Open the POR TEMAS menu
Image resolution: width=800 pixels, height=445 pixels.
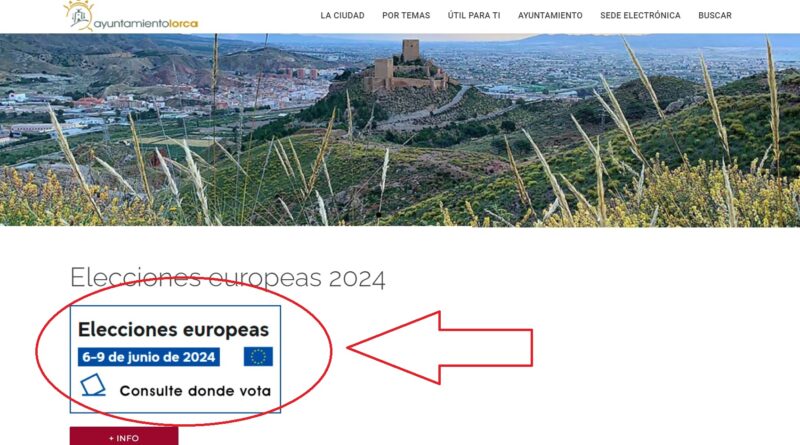click(x=406, y=16)
